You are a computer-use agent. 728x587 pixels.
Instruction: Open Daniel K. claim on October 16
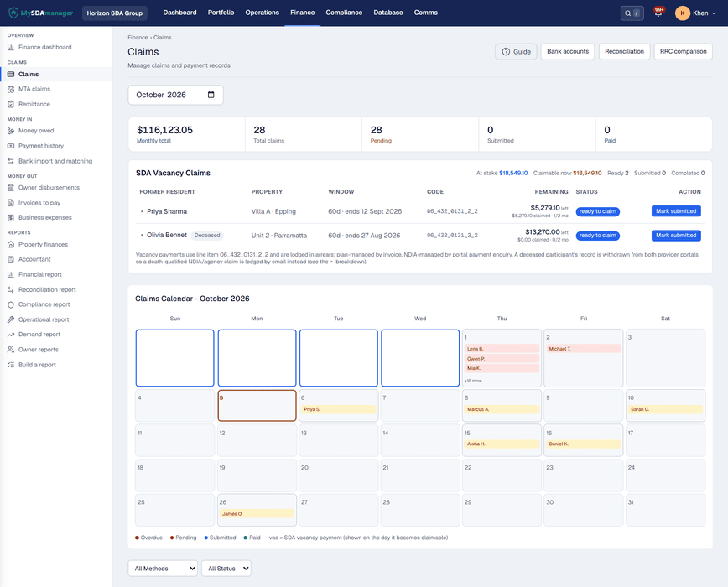pos(584,444)
